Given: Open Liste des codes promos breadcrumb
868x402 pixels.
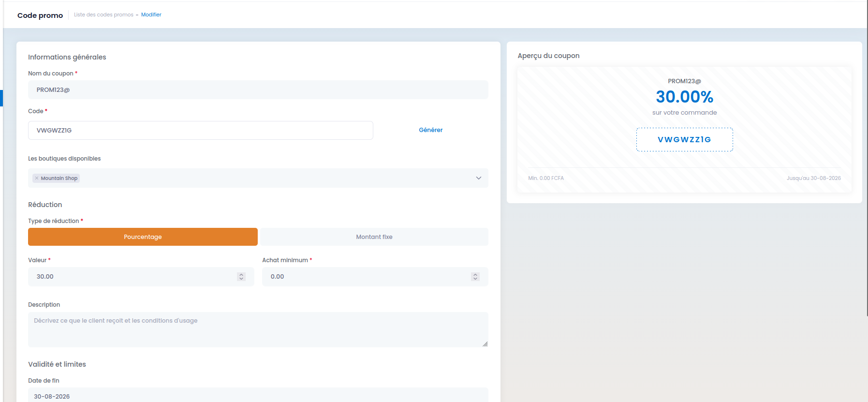Looking at the screenshot, I should coord(103,15).
